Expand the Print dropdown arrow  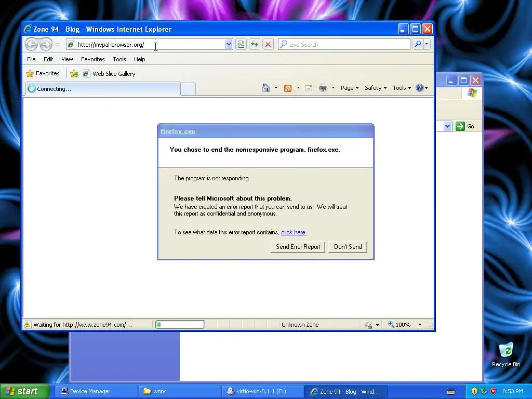(333, 88)
